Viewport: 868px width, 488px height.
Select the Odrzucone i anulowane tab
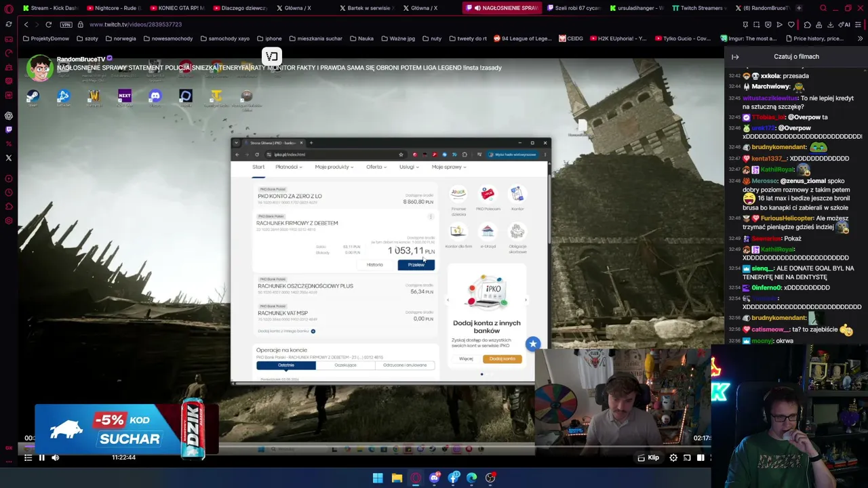[405, 365]
